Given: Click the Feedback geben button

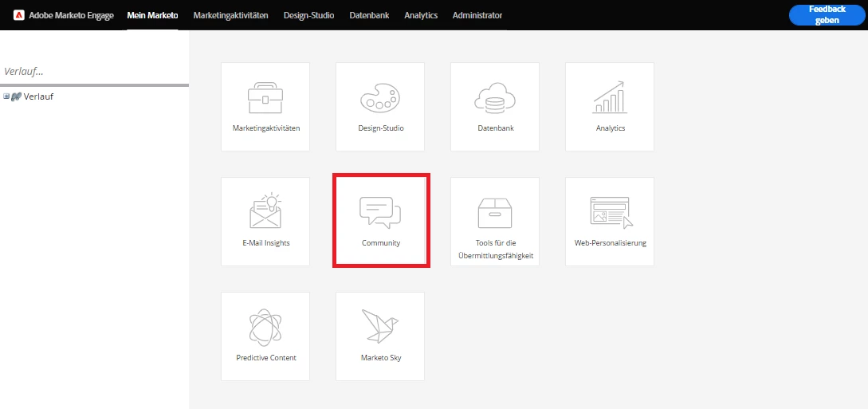Looking at the screenshot, I should [827, 15].
